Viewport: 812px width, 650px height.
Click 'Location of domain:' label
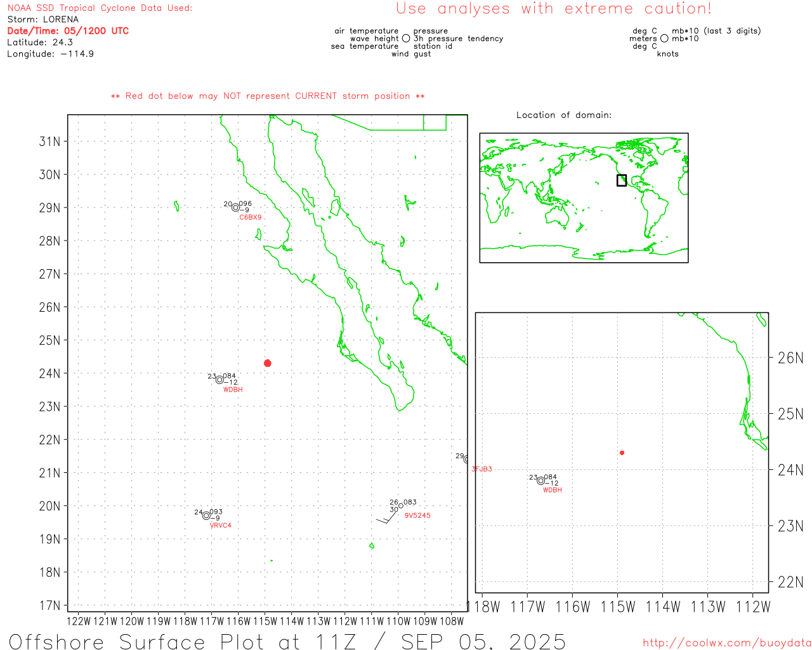pyautogui.click(x=564, y=115)
